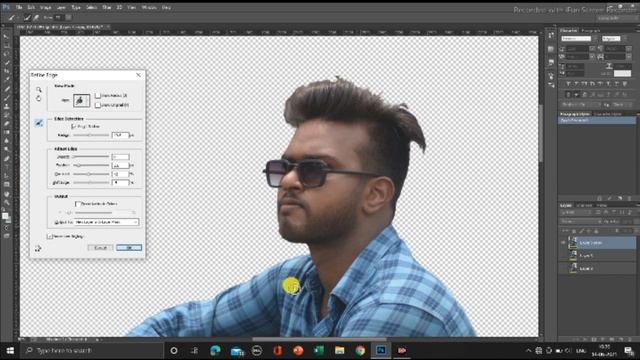Viewport: 640px width, 360px height.
Task: Select the Clone Stamp tool
Action: 6,106
